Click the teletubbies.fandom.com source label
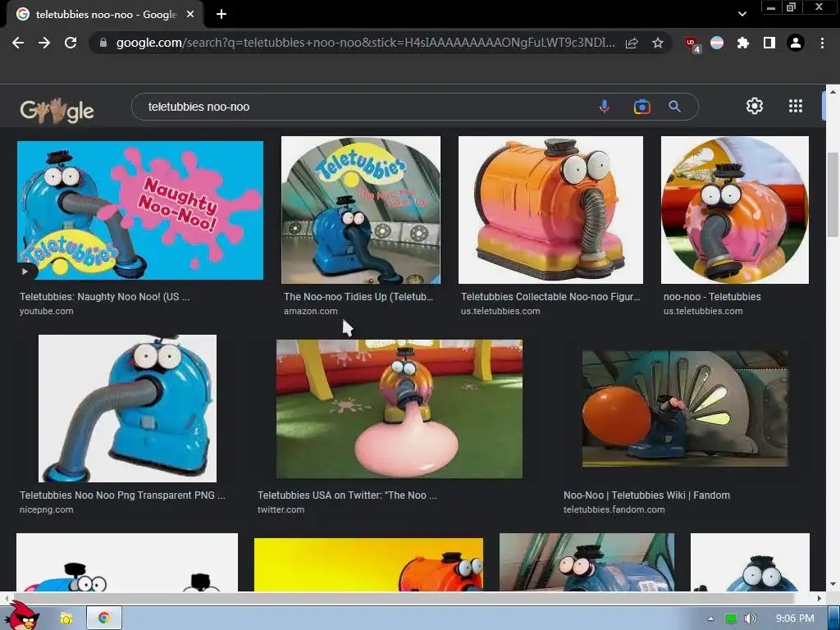 pyautogui.click(x=614, y=509)
